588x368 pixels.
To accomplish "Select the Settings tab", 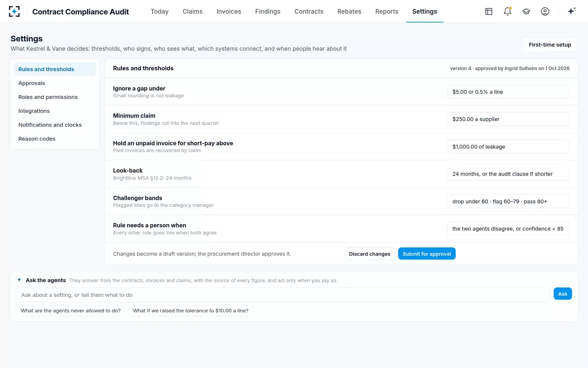I will [425, 11].
